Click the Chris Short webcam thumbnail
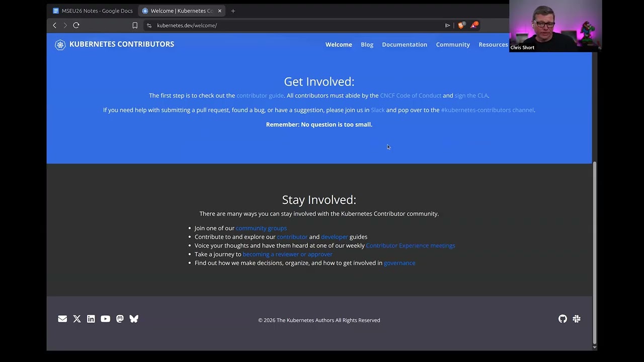The image size is (644, 362). click(555, 26)
